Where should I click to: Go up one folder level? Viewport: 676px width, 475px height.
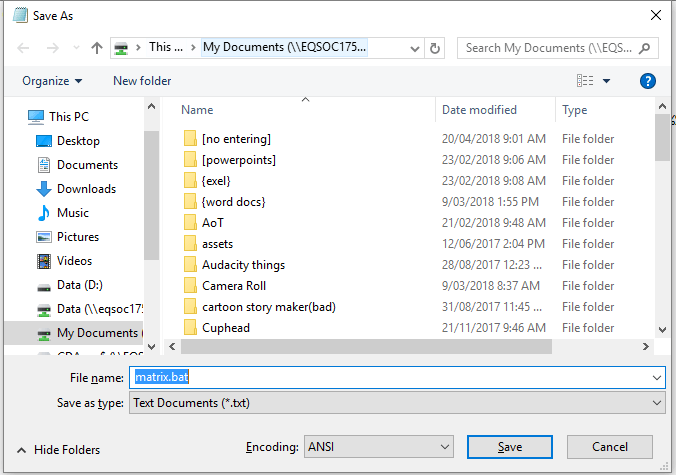click(97, 48)
